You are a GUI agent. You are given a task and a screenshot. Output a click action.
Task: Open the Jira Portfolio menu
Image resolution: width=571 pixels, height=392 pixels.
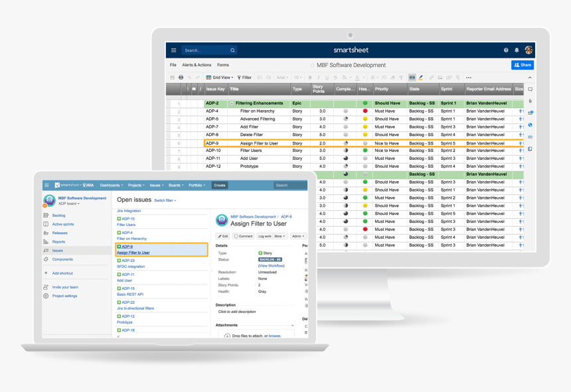(197, 186)
